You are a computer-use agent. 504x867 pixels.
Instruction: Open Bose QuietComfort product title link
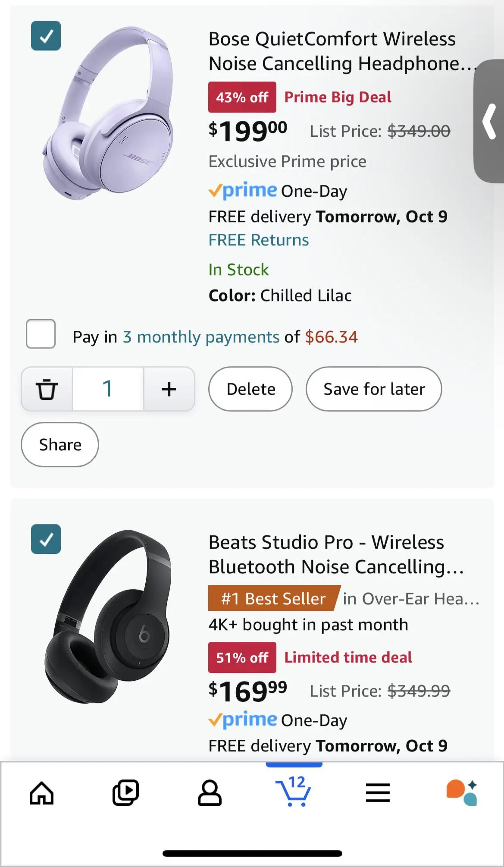[x=332, y=51]
